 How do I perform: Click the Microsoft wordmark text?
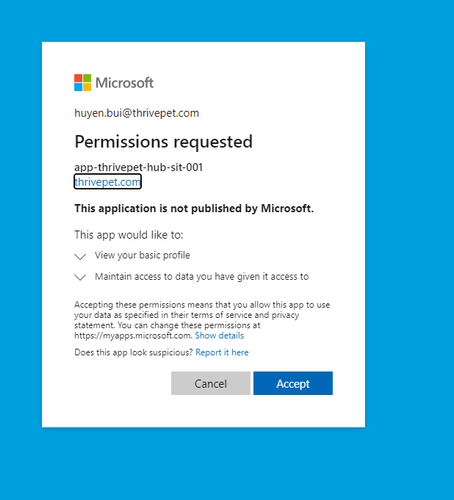tap(124, 83)
